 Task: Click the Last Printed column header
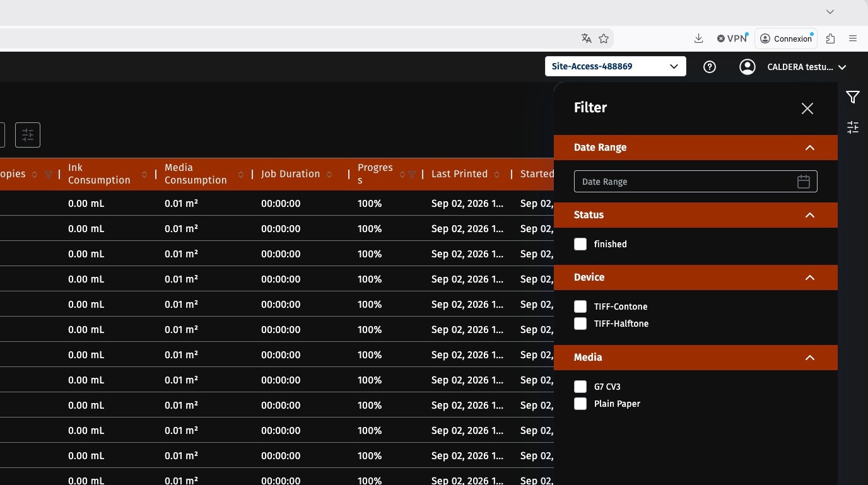(x=459, y=174)
